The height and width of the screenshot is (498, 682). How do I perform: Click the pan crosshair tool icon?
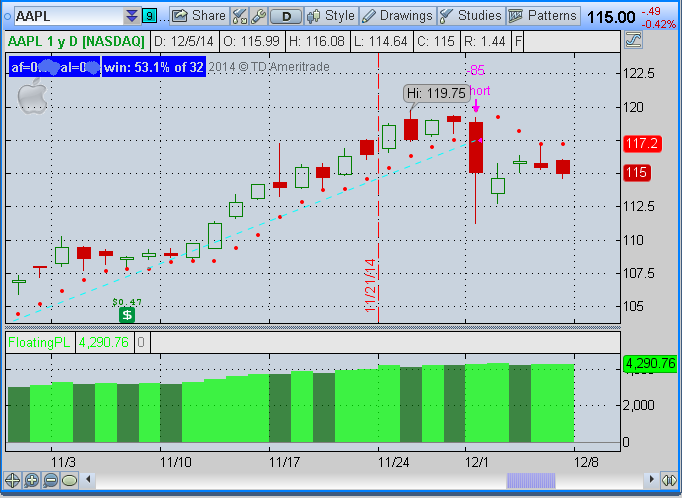[12, 480]
